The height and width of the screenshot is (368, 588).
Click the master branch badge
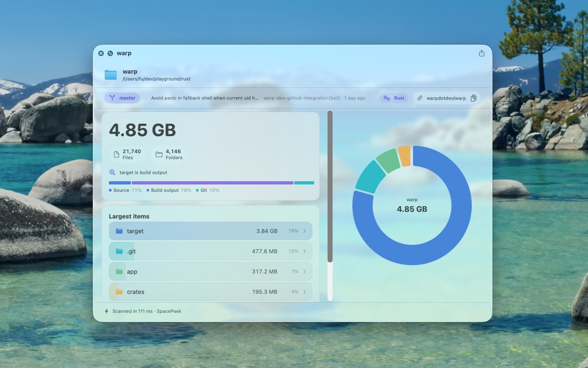(122, 98)
